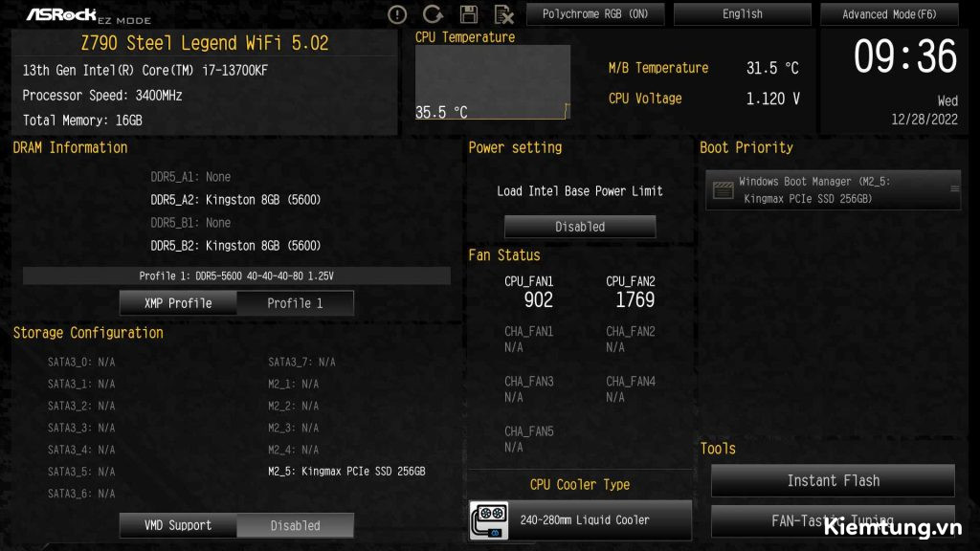Click M2_5: Kingmax PCIe SSD 256GB entry
Screen dimensions: 980x551
(346, 471)
